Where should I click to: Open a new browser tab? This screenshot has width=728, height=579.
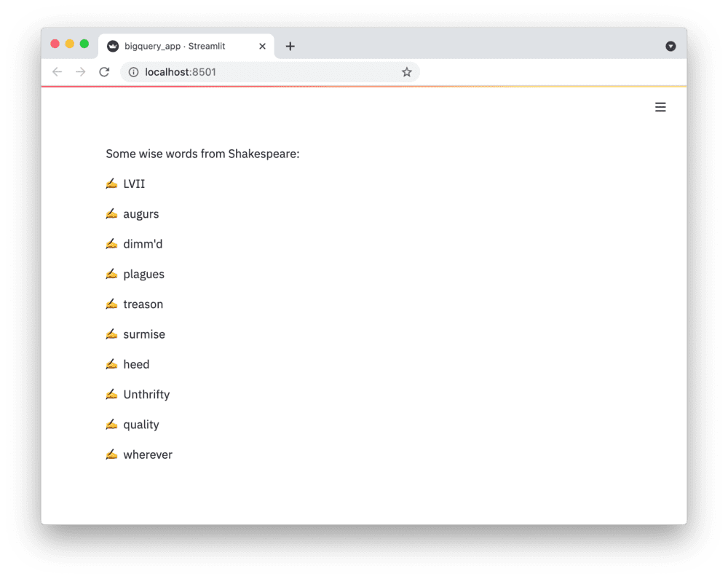pos(290,46)
